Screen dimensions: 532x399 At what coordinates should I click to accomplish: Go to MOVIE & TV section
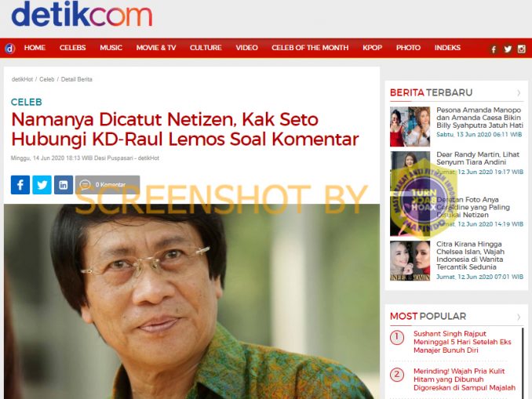156,48
